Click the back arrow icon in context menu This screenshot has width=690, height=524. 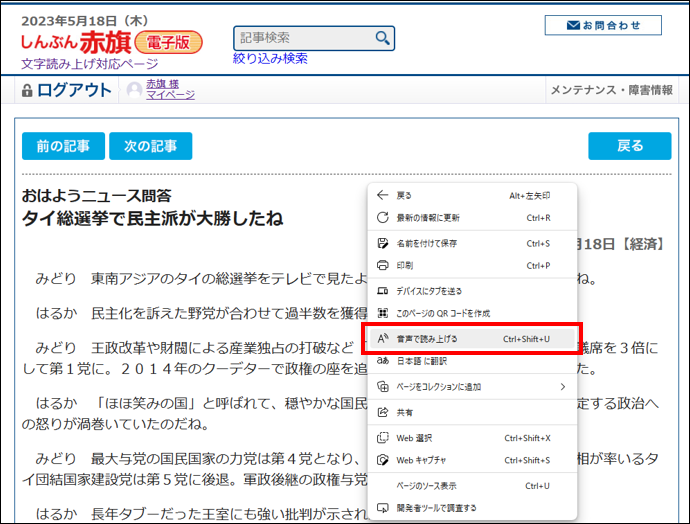tap(383, 195)
